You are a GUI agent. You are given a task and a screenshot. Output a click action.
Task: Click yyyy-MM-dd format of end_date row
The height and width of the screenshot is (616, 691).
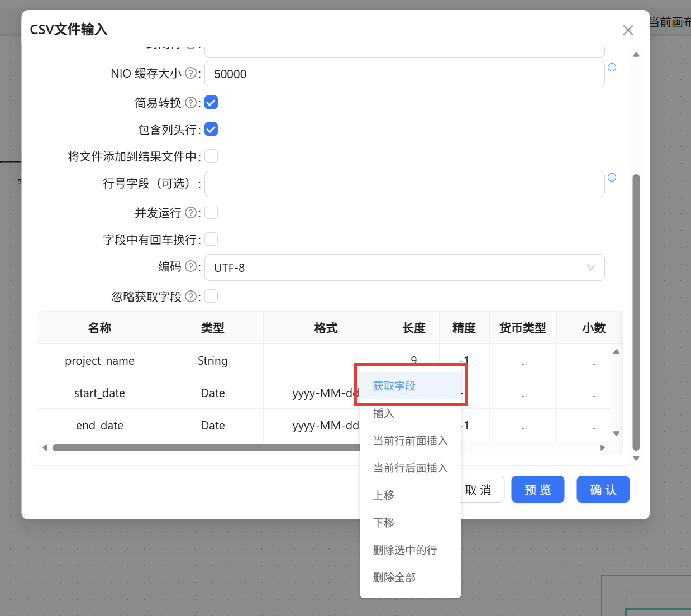click(326, 426)
